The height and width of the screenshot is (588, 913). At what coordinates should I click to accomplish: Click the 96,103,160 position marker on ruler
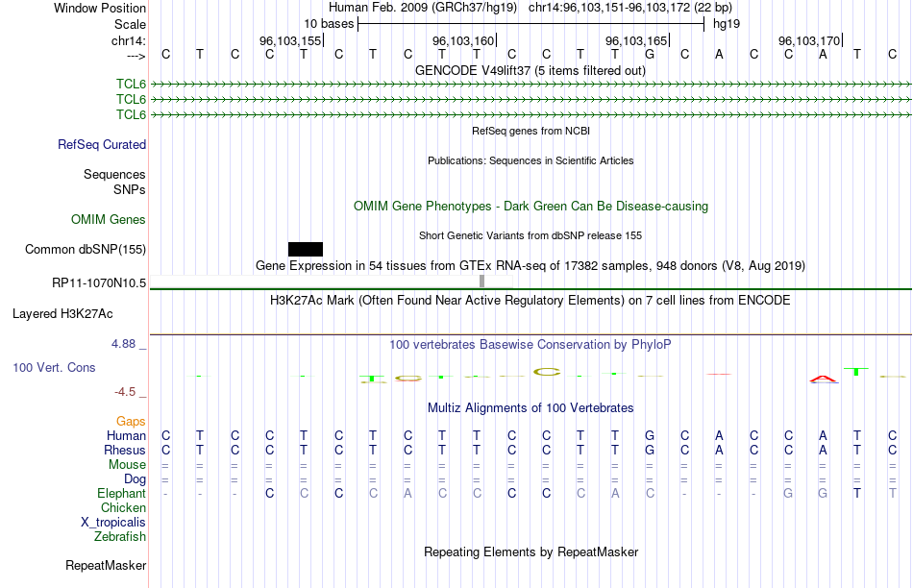pyautogui.click(x=464, y=40)
